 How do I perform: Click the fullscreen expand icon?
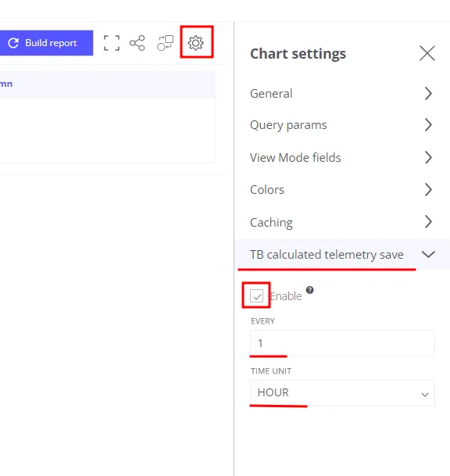click(x=112, y=43)
